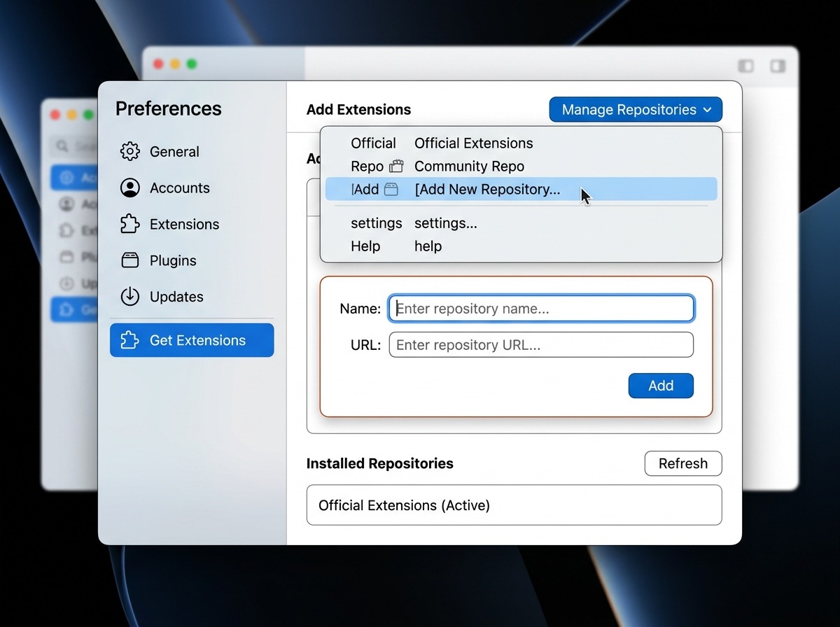
Task: Select Add New Repository menu item
Action: click(521, 189)
